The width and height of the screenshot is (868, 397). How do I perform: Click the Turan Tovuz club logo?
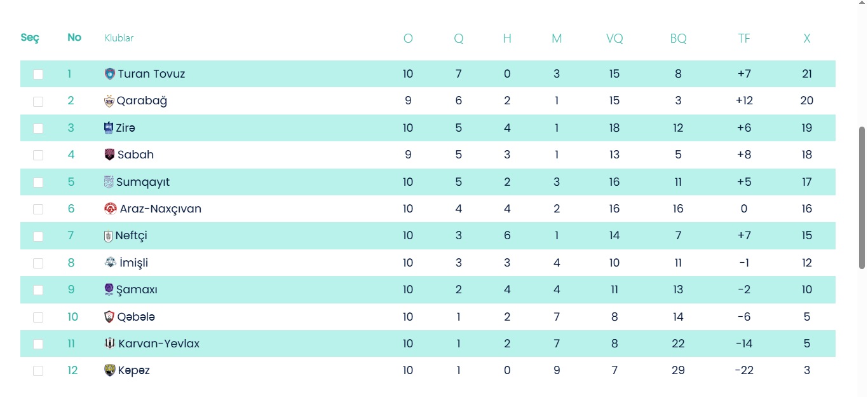pos(110,74)
